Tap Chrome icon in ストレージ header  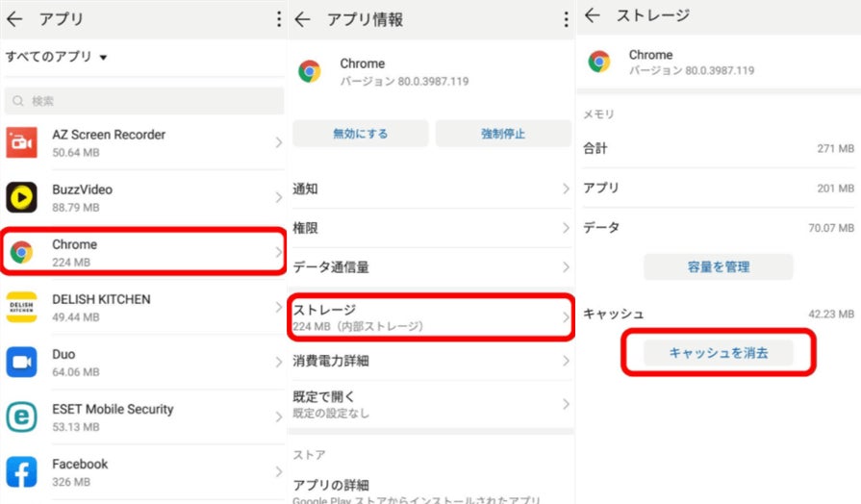pyautogui.click(x=599, y=62)
